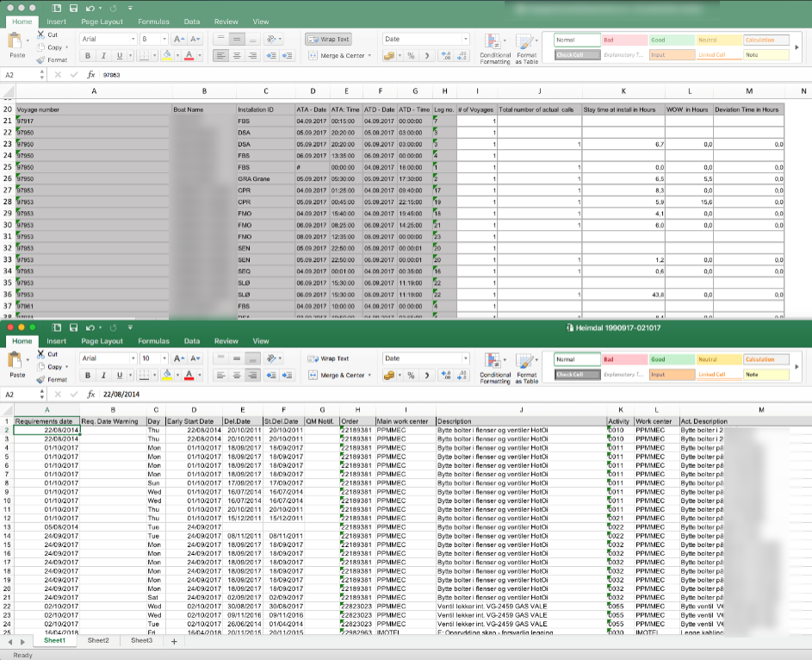Open Formulas tab in the top Excel window
Screen dimensions: 812x660
point(154,22)
